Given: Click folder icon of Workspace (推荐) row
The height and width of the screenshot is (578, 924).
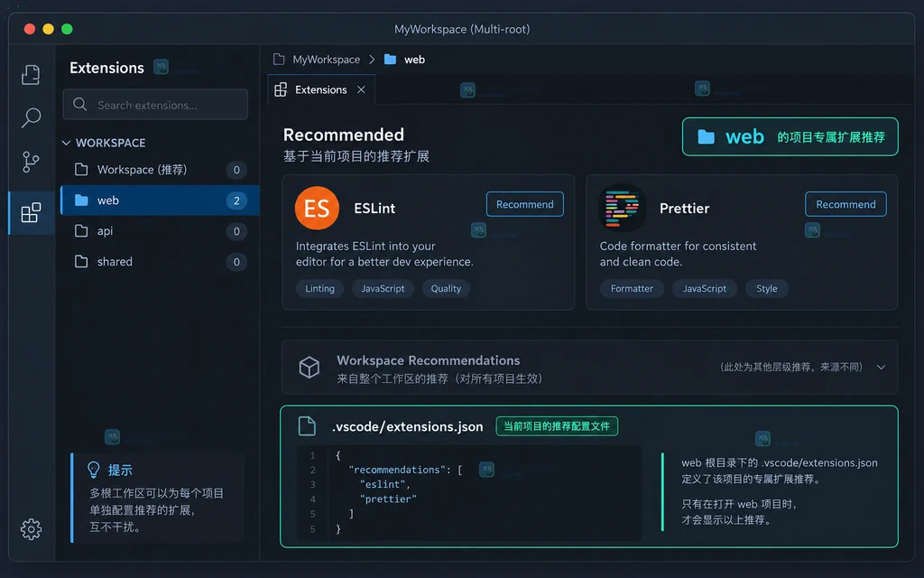Looking at the screenshot, I should pos(81,169).
